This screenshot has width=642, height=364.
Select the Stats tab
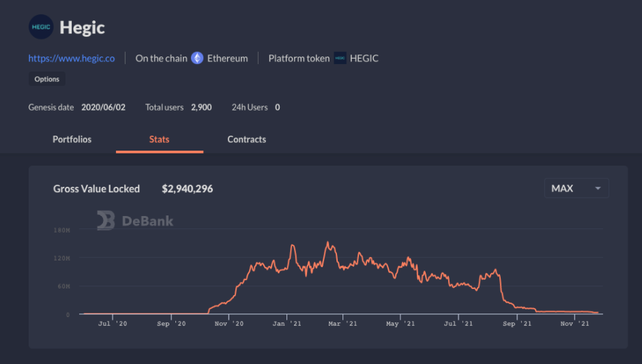point(159,139)
